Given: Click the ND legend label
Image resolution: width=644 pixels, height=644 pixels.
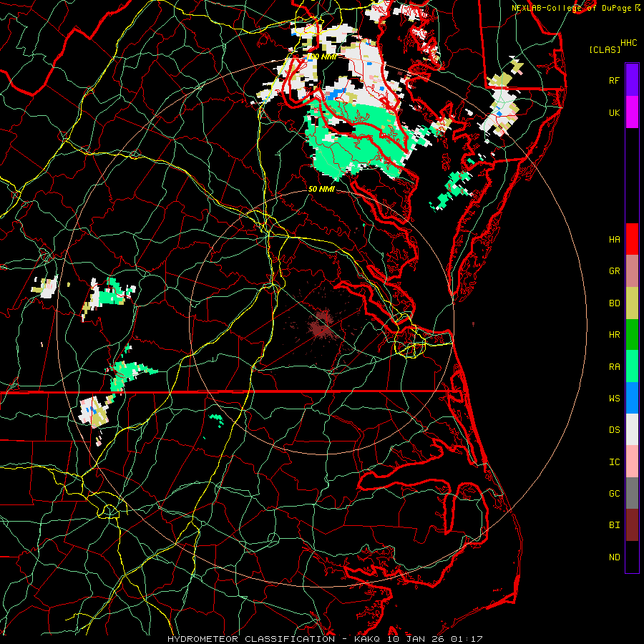Looking at the screenshot, I should tap(614, 557).
